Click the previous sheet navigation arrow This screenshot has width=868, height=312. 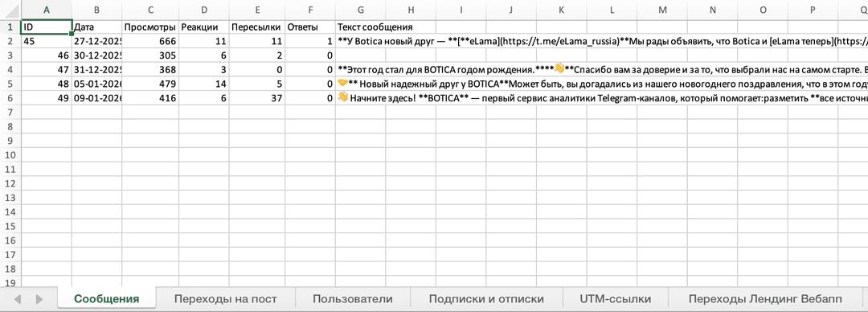18,299
